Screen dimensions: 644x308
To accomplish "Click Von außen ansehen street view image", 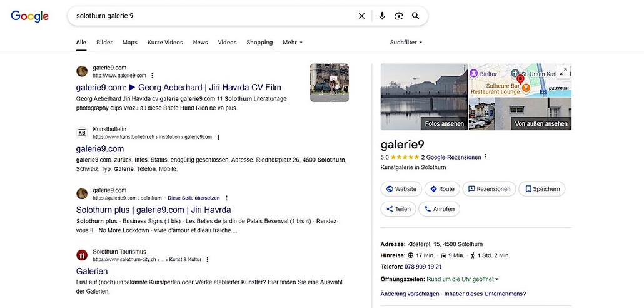I will coord(541,123).
